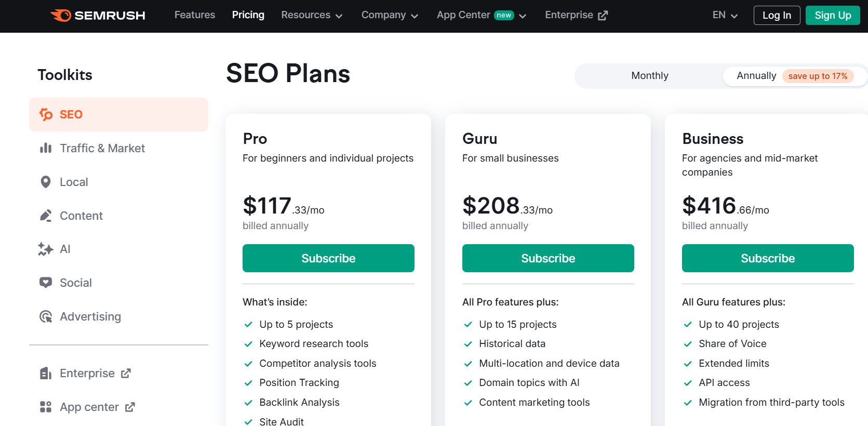
Task: Select the AI sparkle icon
Action: pyautogui.click(x=46, y=249)
